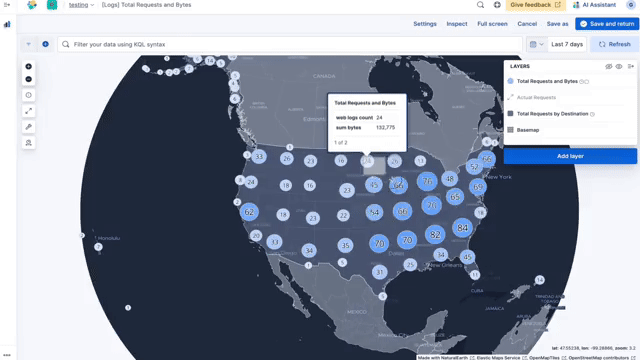
Task: Refresh the map data
Action: click(614, 44)
